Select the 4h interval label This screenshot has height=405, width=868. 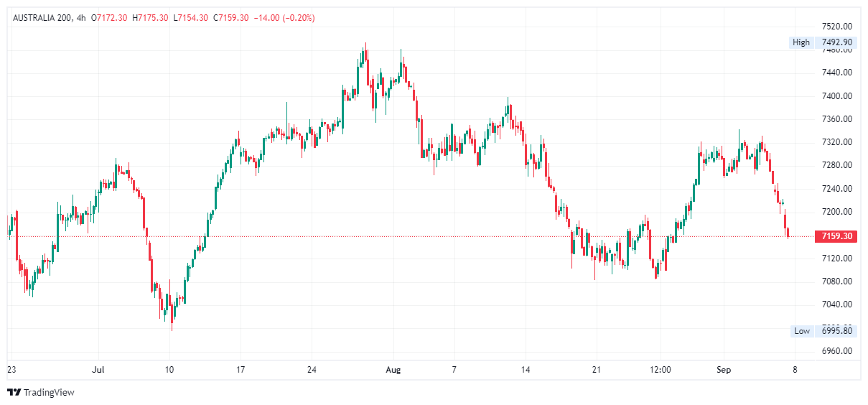(x=81, y=17)
